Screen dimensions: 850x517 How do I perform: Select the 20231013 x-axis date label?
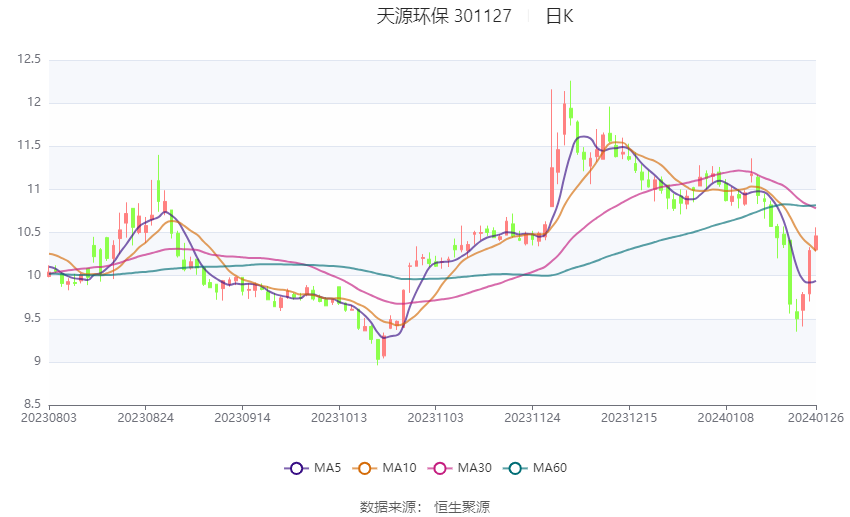click(x=339, y=418)
